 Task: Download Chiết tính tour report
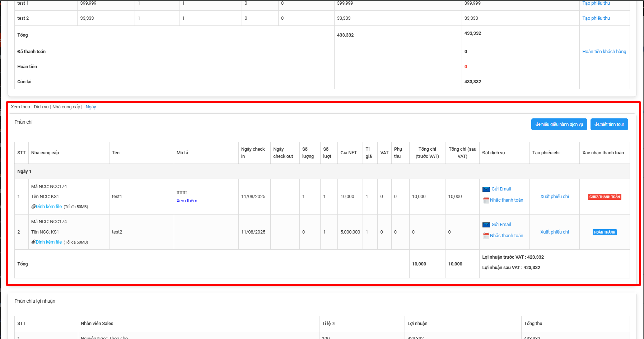pos(609,124)
